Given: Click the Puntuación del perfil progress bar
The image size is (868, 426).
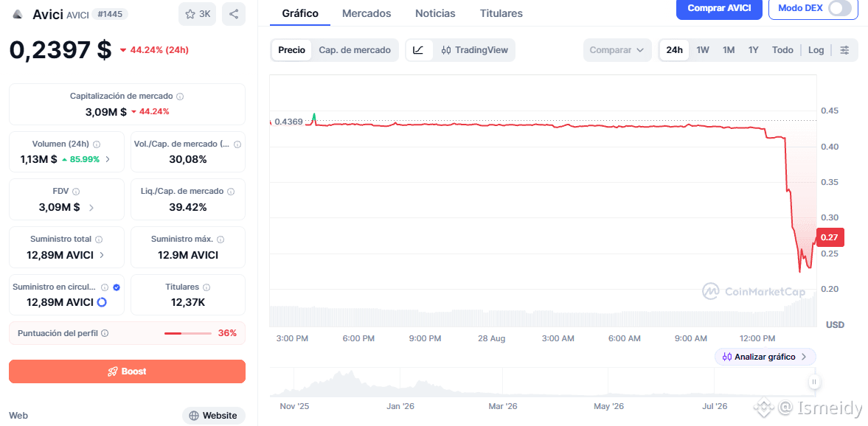Looking at the screenshot, I should [x=188, y=334].
